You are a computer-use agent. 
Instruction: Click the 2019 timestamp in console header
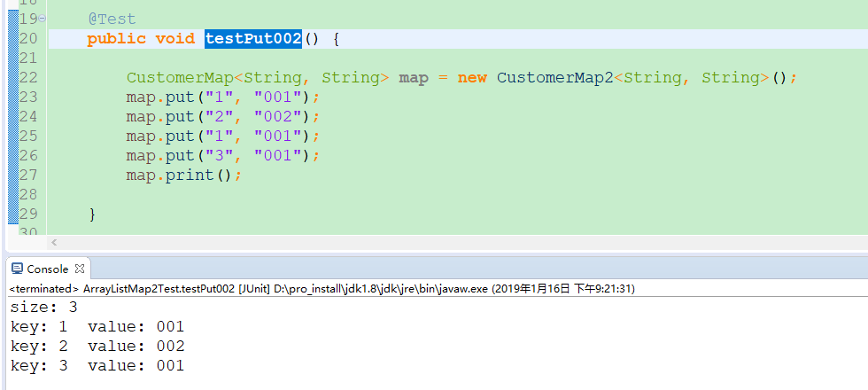coord(563,289)
